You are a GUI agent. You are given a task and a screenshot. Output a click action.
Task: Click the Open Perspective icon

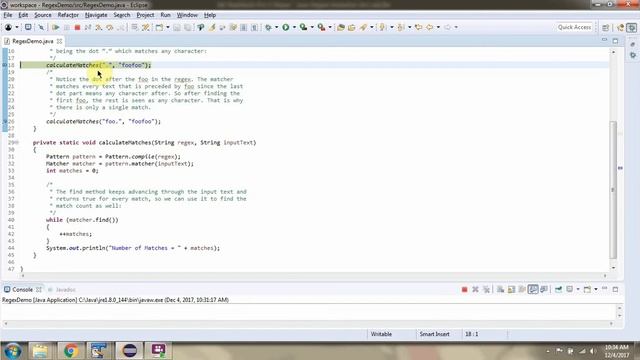click(x=606, y=27)
